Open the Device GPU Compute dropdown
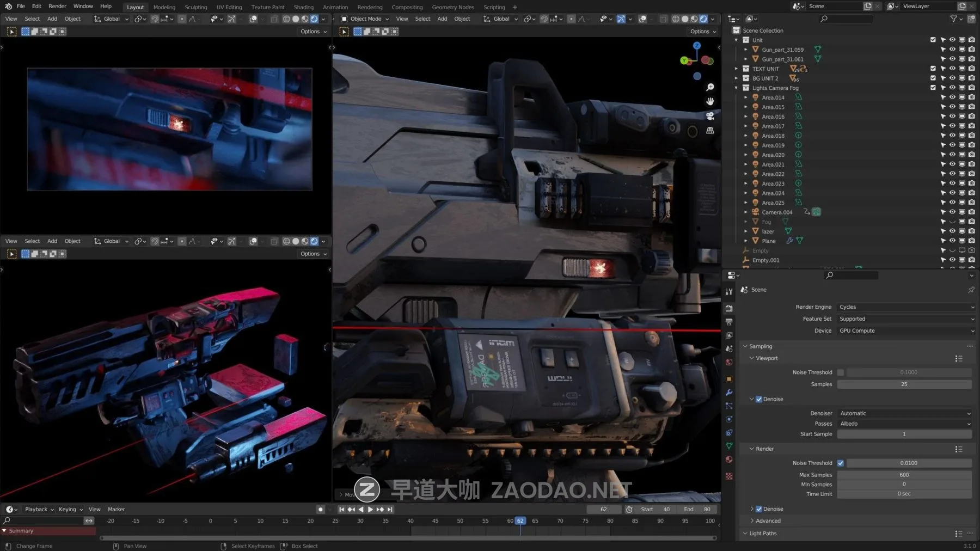 click(906, 330)
